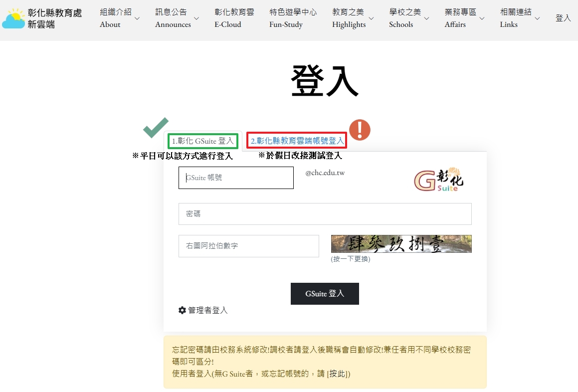Go to 彰化教育雲 E-Cloud
578x392 pixels.
pyautogui.click(x=234, y=18)
